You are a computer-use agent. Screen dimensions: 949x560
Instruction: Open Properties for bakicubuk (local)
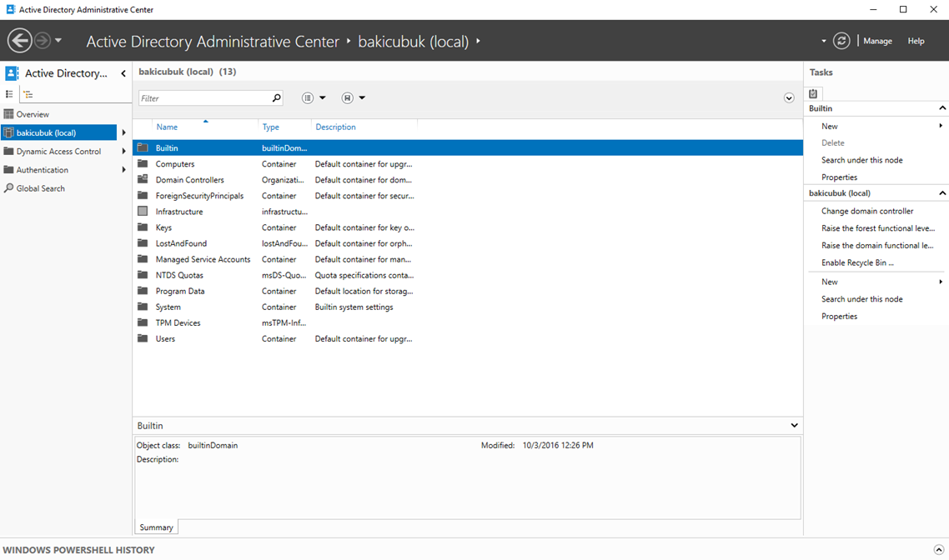(x=840, y=317)
